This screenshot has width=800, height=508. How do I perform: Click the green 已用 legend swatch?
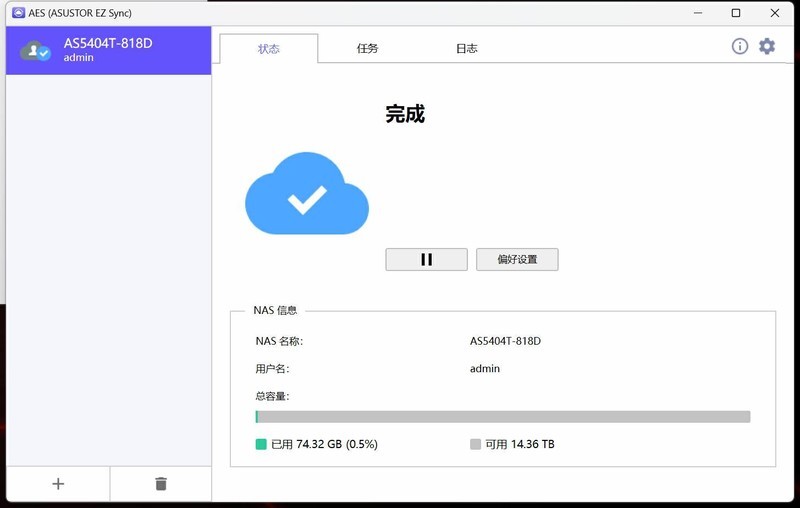tap(261, 444)
